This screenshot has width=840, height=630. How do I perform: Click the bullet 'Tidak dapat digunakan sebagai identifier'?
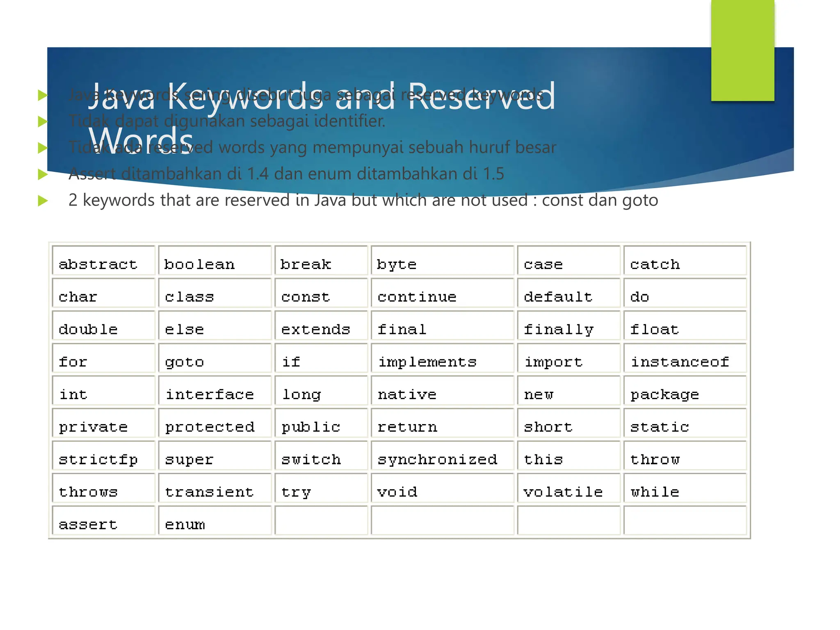point(227,121)
